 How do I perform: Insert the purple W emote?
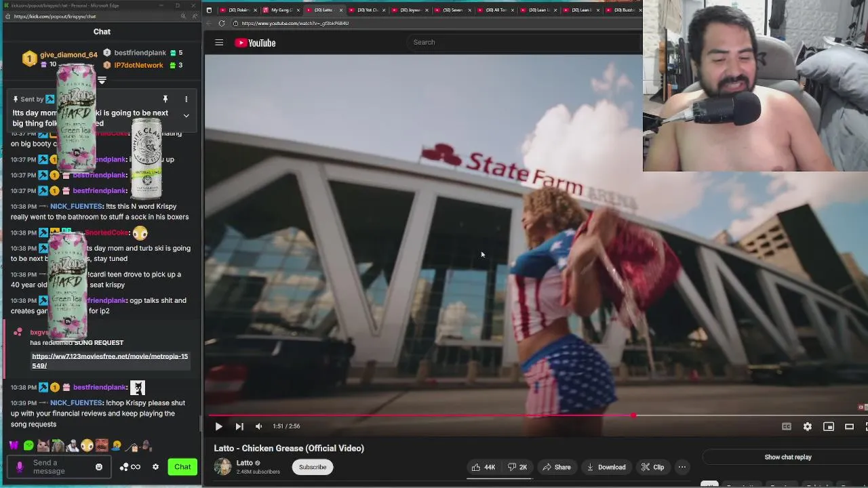pyautogui.click(x=14, y=446)
